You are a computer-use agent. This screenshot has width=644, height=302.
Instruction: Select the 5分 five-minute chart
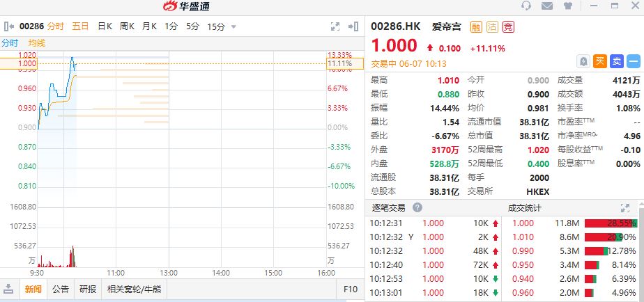(x=192, y=26)
